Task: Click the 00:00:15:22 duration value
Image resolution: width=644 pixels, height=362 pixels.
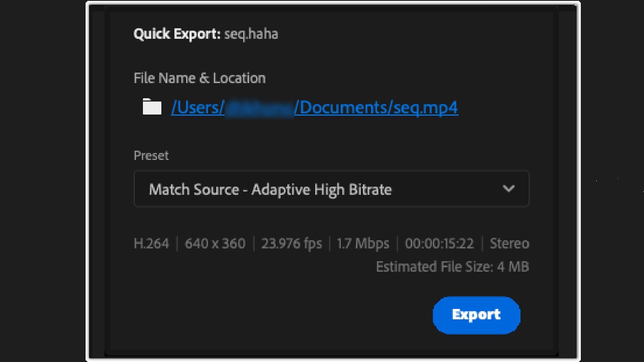Action: tap(439, 243)
